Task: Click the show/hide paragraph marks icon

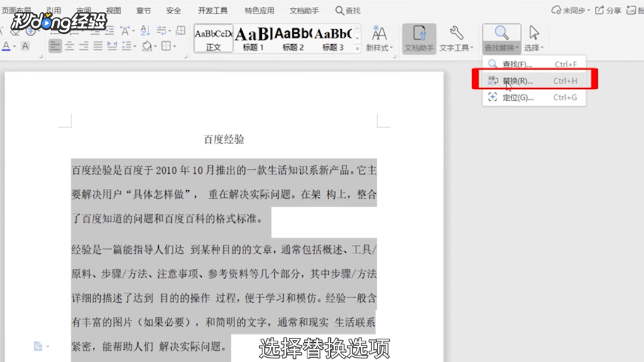Action: 161,30
